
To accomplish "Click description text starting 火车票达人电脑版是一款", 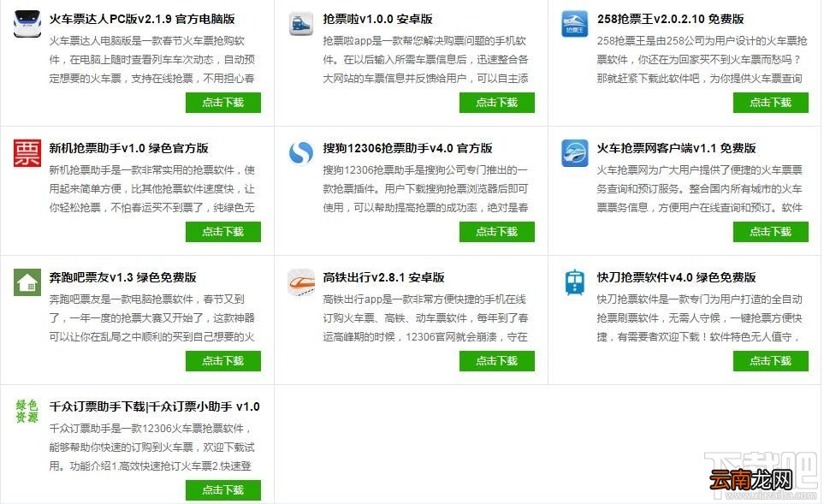I will click(x=151, y=59).
